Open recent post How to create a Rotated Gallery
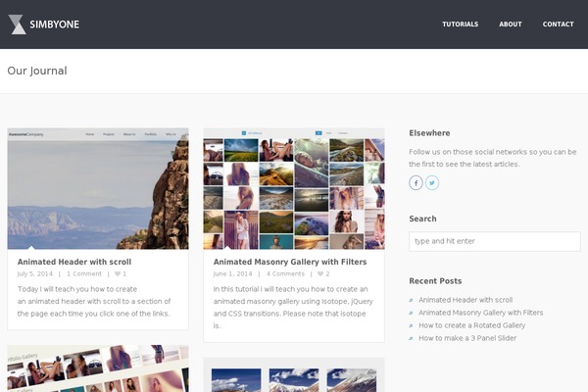Viewport: 588px width, 392px height. [x=471, y=325]
